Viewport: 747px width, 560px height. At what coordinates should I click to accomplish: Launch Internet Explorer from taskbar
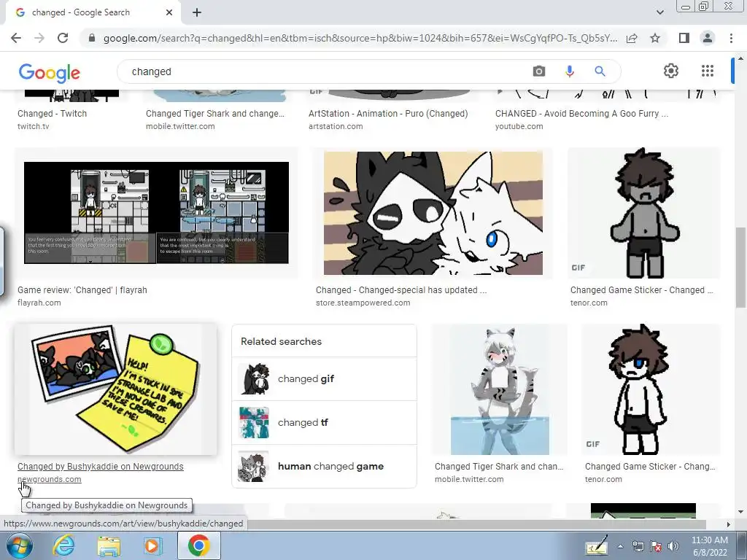64,545
